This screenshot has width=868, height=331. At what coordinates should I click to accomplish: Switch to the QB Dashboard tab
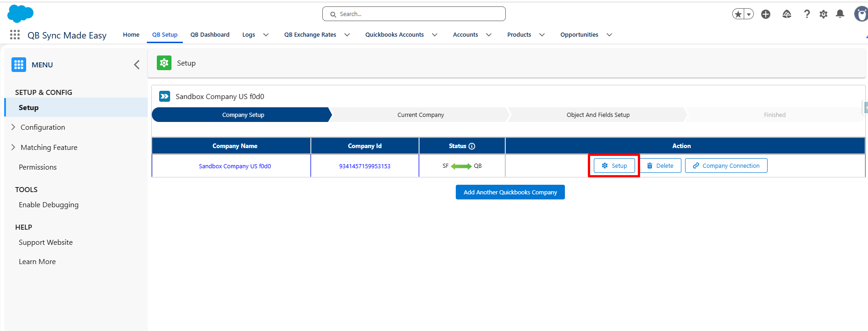point(210,35)
